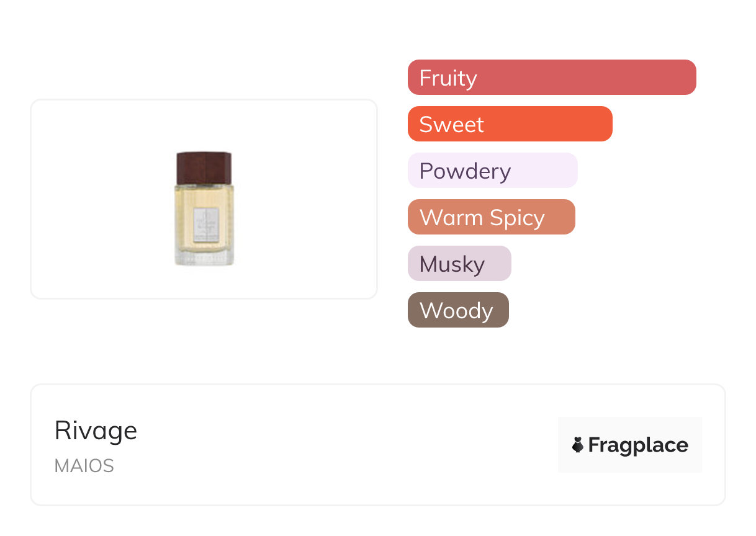Image resolution: width=756 pixels, height=536 pixels.
Task: Open the Rivage perfume bottle image
Action: point(204,208)
